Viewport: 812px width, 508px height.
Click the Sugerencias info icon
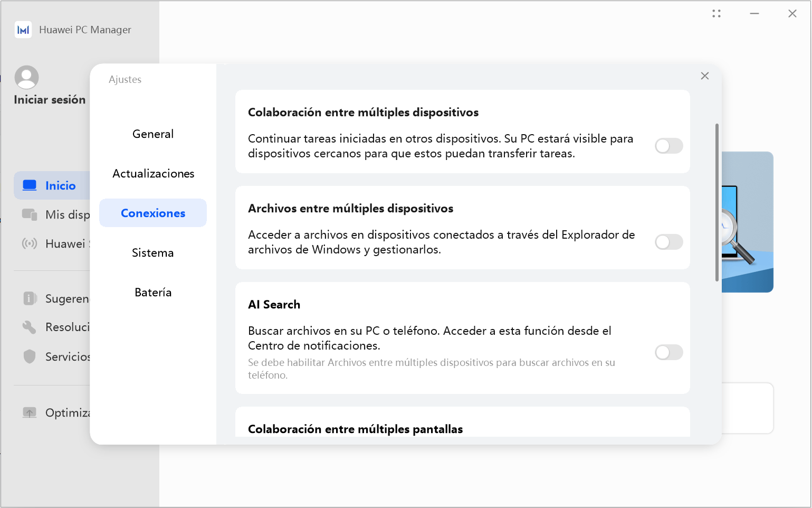[30, 298]
